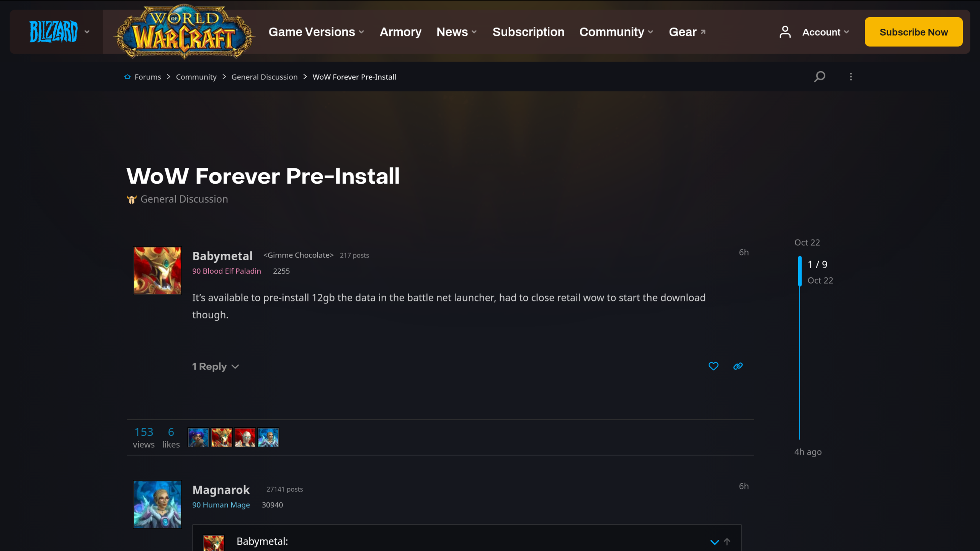Expand the 1 Reply section
The image size is (980, 551).
coord(216,367)
